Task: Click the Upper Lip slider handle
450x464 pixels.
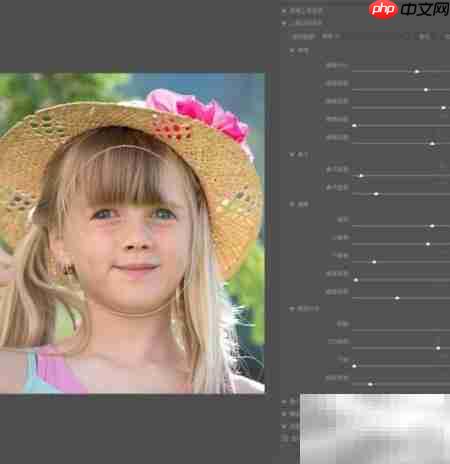Action: coord(428,244)
